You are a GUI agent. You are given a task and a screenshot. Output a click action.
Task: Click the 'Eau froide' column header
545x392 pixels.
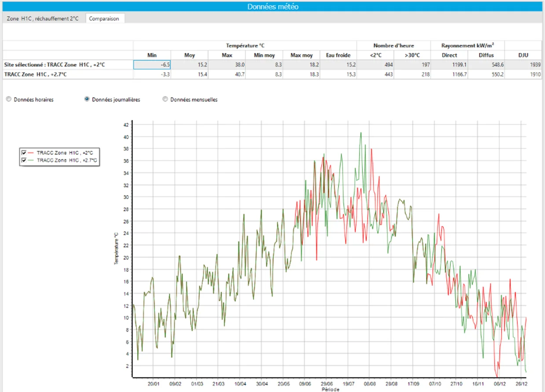tap(338, 55)
